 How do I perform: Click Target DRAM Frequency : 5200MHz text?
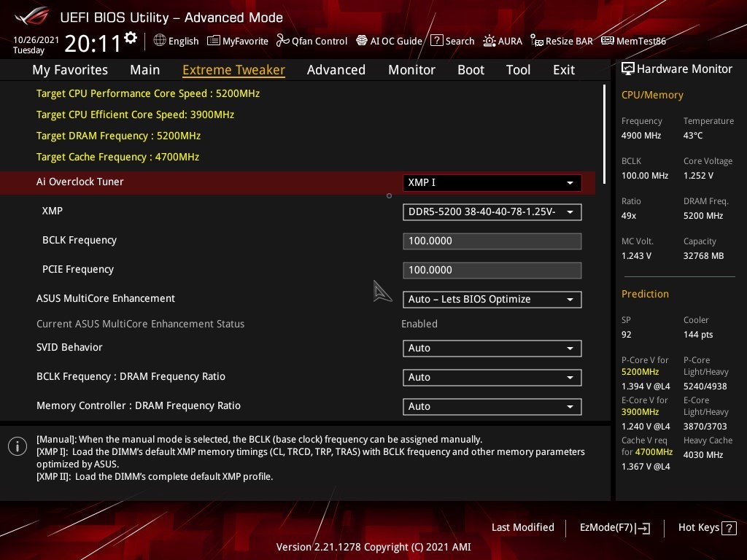click(x=118, y=136)
